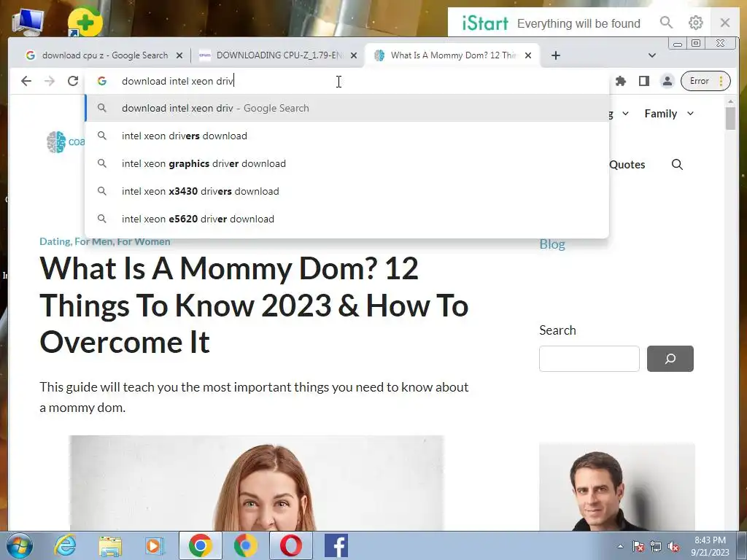This screenshot has height=560, width=747.
Task: Close the iStart search bar
Action: 725,23
